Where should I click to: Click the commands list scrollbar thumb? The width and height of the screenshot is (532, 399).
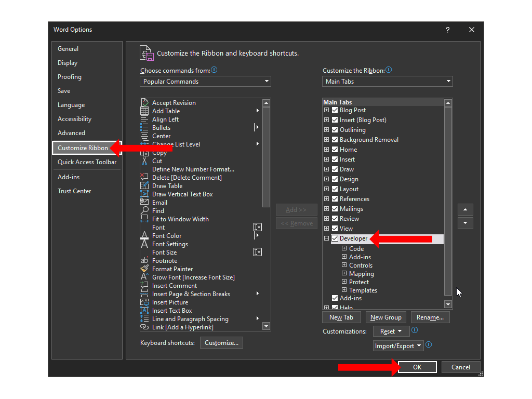(267, 157)
